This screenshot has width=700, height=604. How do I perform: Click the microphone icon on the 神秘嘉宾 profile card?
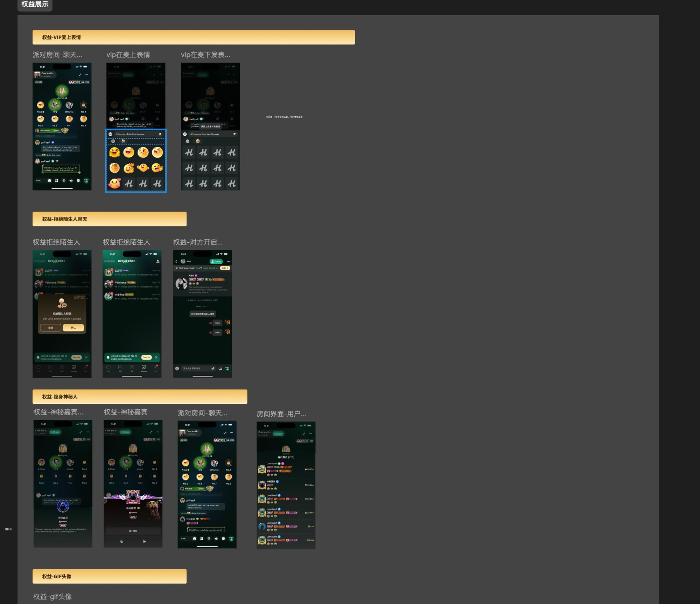point(121,541)
